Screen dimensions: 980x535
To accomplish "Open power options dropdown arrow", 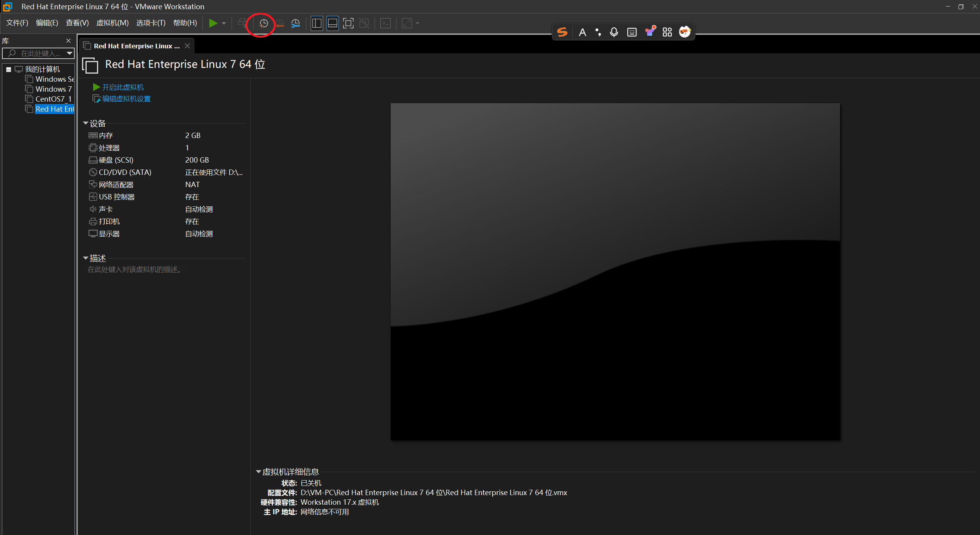I will 224,23.
